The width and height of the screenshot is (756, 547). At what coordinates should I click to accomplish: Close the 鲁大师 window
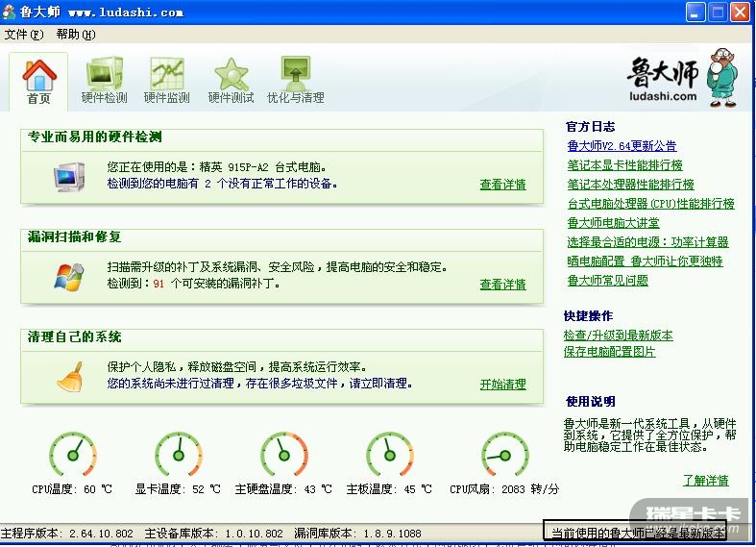coord(740,12)
